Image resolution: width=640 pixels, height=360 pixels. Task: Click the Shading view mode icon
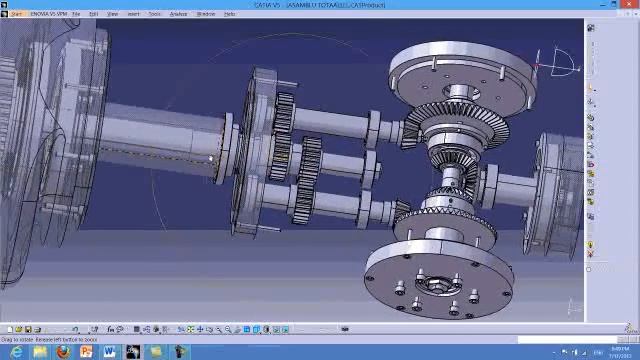(x=267, y=329)
